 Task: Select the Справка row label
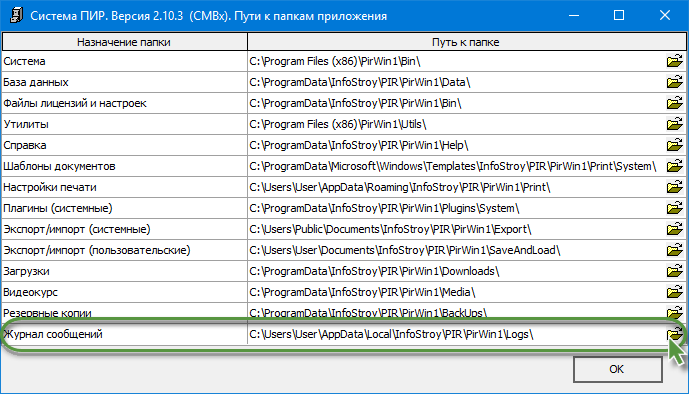(25, 145)
